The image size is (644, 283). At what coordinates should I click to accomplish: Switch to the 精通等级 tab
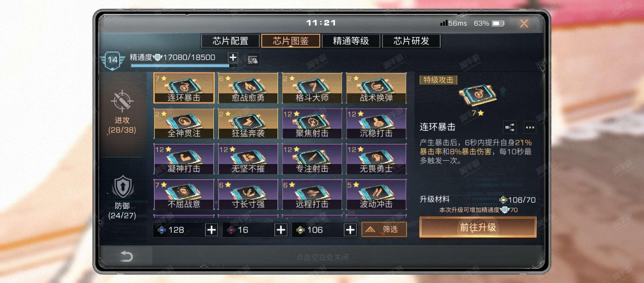click(351, 41)
